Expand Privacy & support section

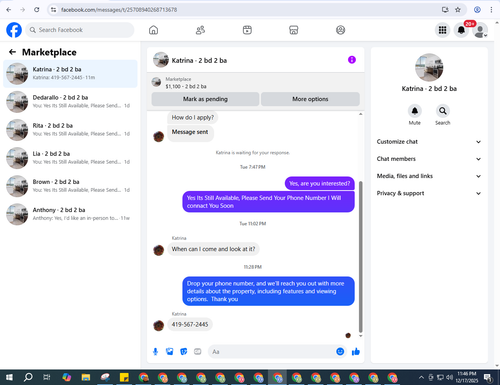(429, 193)
